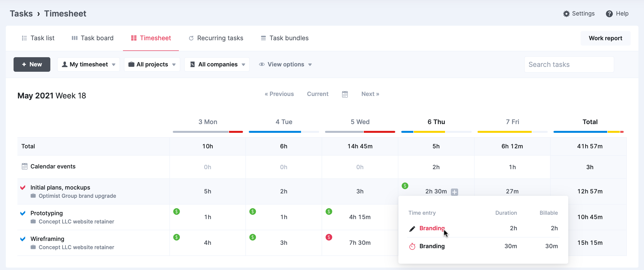Viewport: 644px width, 270px height.
Task: Click the pencil icon for Branding entry
Action: click(x=412, y=229)
